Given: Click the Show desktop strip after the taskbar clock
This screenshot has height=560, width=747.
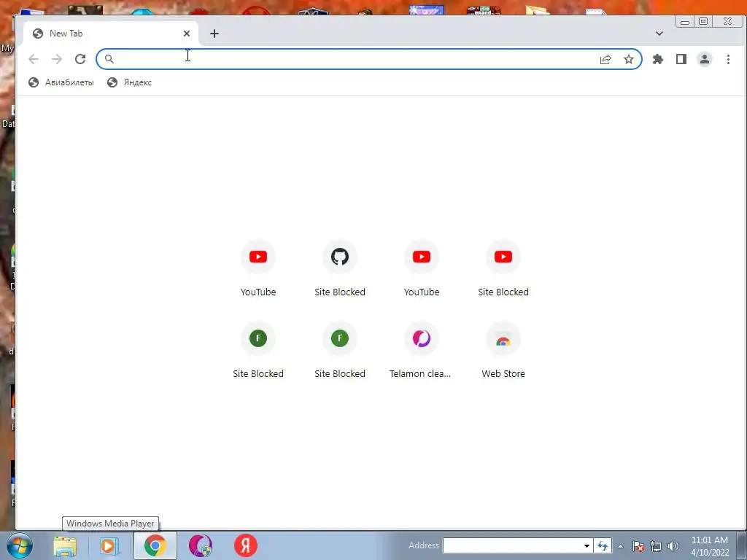Looking at the screenshot, I should [742, 545].
